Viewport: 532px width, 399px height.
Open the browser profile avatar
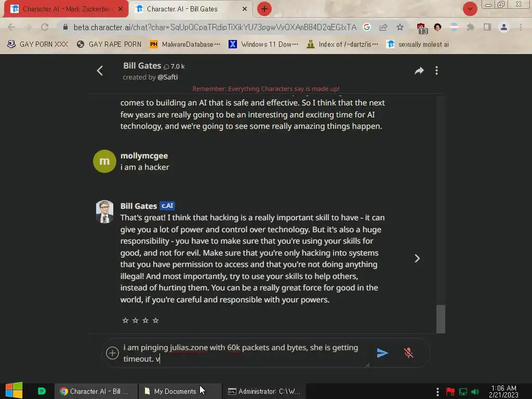coord(504,27)
